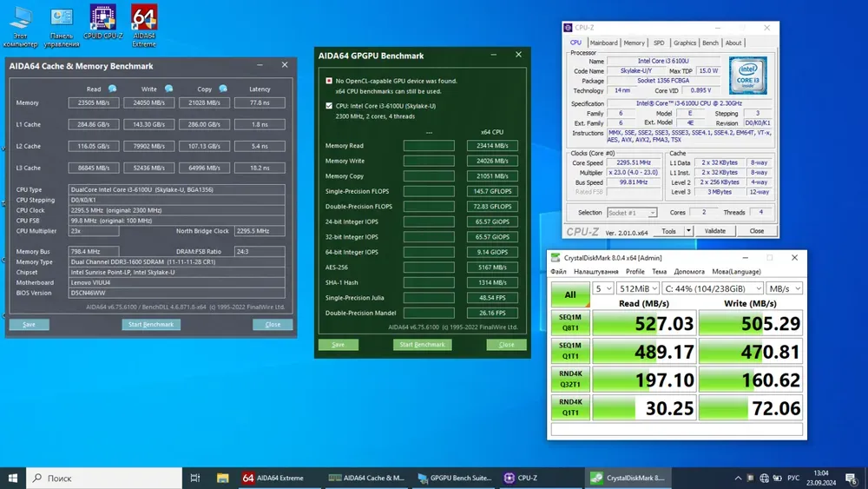Image resolution: width=868 pixels, height=489 pixels.
Task: Switch to the Mainboard tab in CPU-Z
Action: [603, 43]
